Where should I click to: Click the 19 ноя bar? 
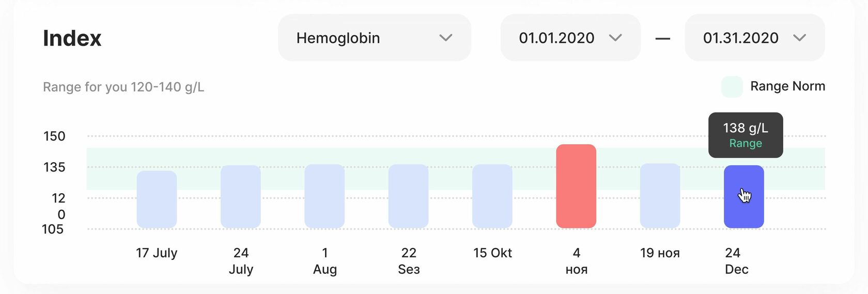tap(660, 195)
